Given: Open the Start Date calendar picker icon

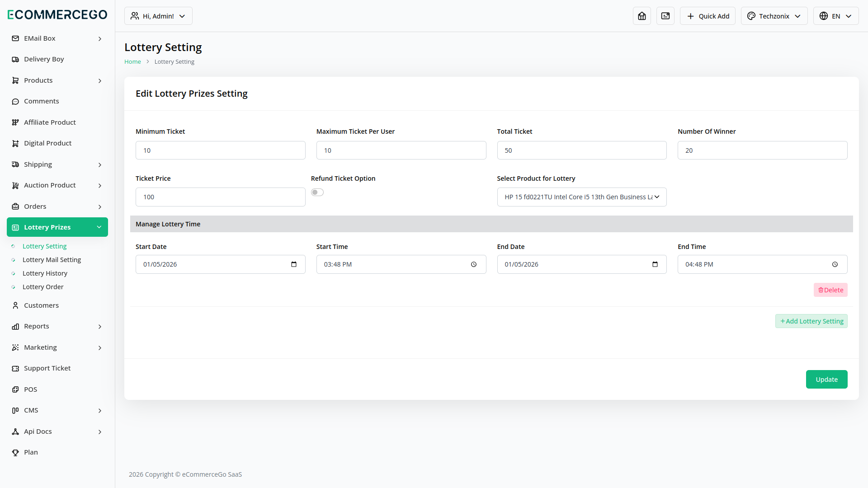Looking at the screenshot, I should point(294,264).
